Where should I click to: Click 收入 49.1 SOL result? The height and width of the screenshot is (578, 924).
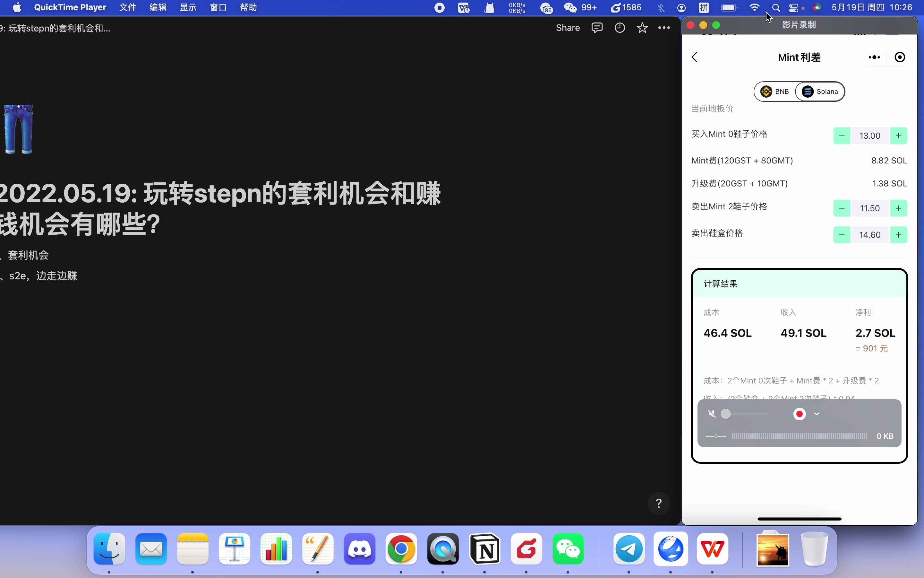coord(803,333)
